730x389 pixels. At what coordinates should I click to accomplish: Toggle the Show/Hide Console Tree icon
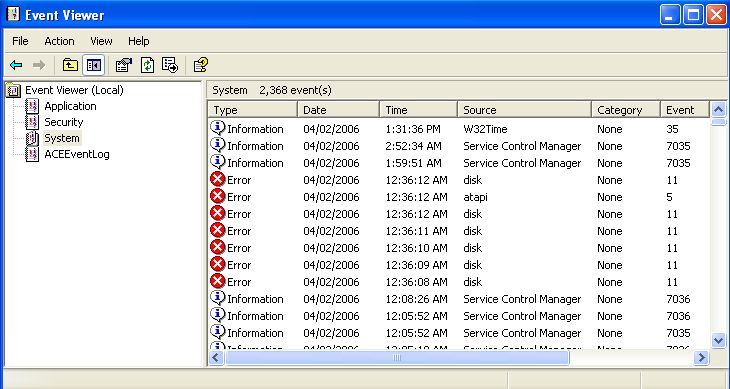click(x=93, y=65)
